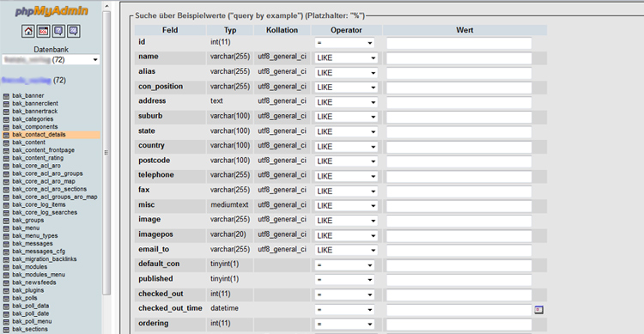Click the table icon beside bak_polls

pos(6,298)
